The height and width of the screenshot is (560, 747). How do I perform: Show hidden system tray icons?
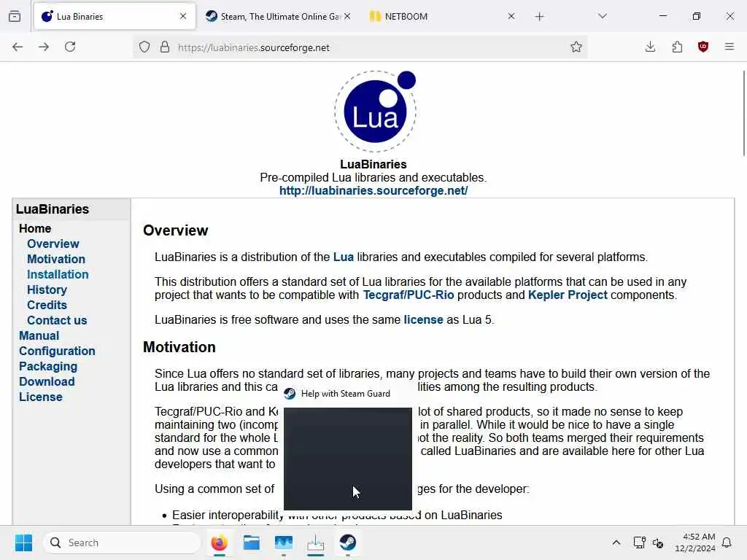(616, 542)
